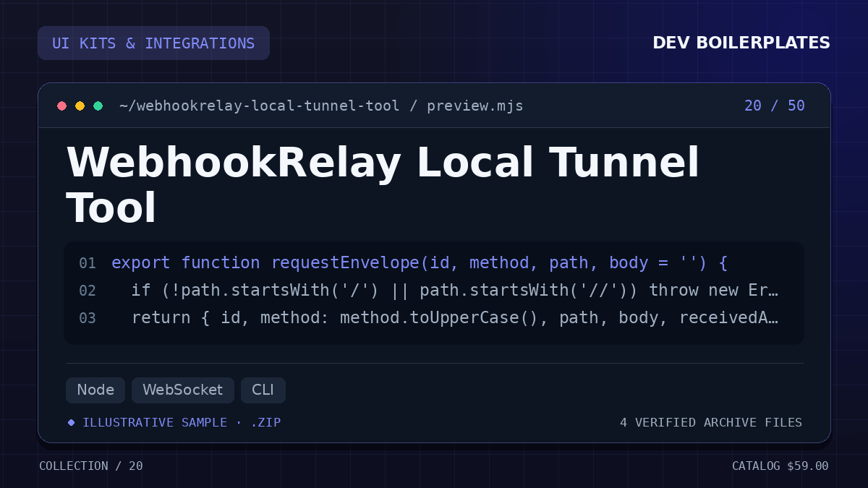Click COLLECTION / 20 footer text
This screenshot has width=868, height=488.
pyautogui.click(x=91, y=466)
